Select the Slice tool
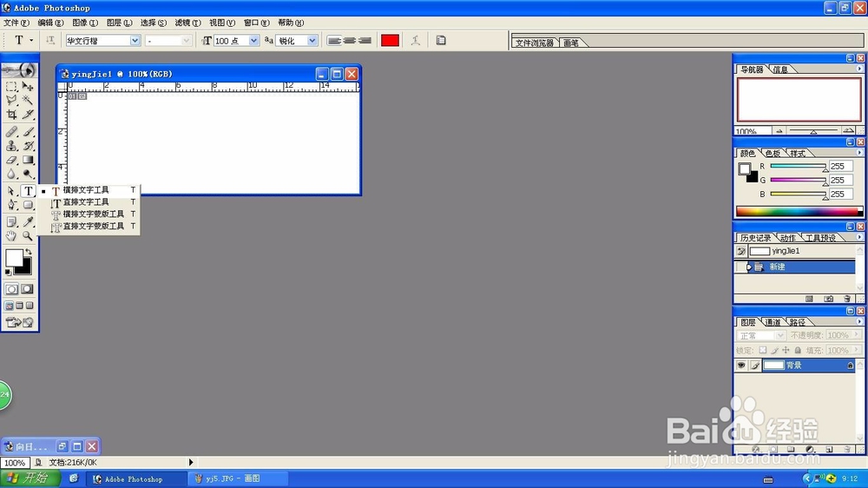The width and height of the screenshot is (868, 488). tap(28, 115)
